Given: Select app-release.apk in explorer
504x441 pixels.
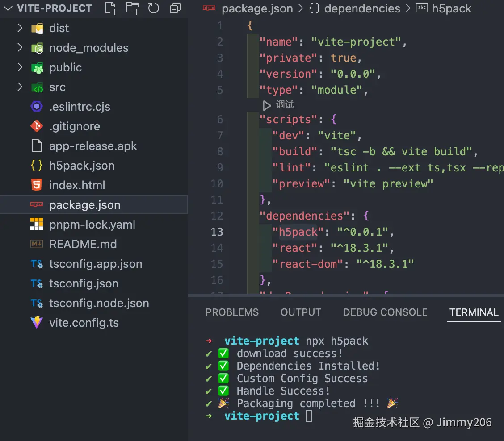Looking at the screenshot, I should 93,146.
